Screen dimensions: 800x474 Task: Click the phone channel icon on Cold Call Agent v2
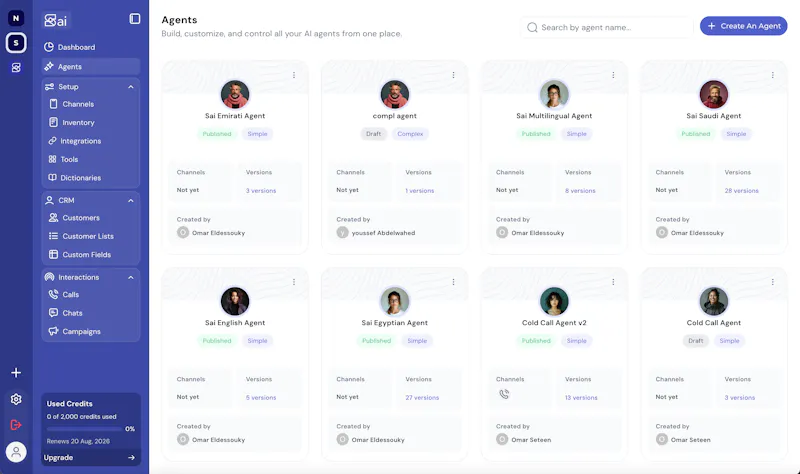[x=504, y=394]
